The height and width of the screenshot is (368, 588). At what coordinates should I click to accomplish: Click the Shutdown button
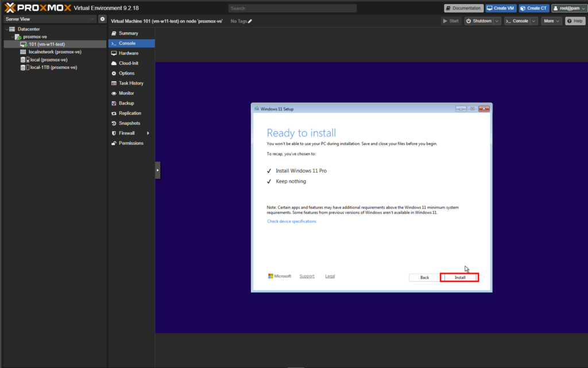coord(479,21)
